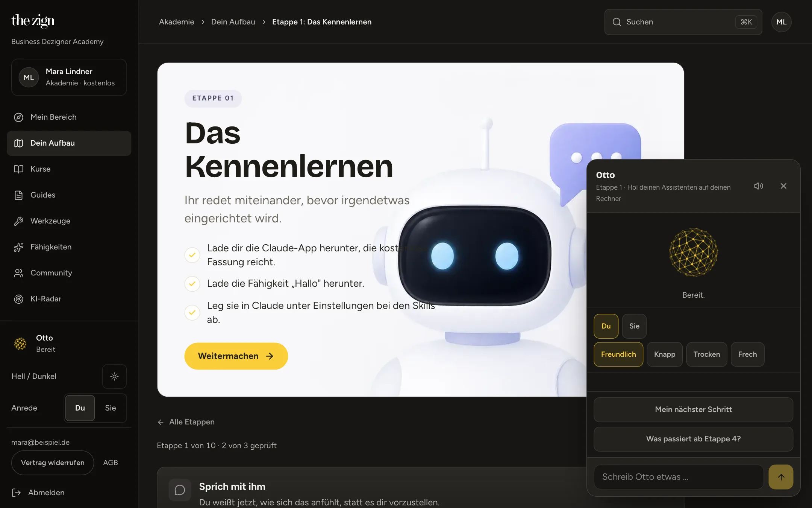
Task: Open ML avatar menu at top right
Action: (781, 22)
